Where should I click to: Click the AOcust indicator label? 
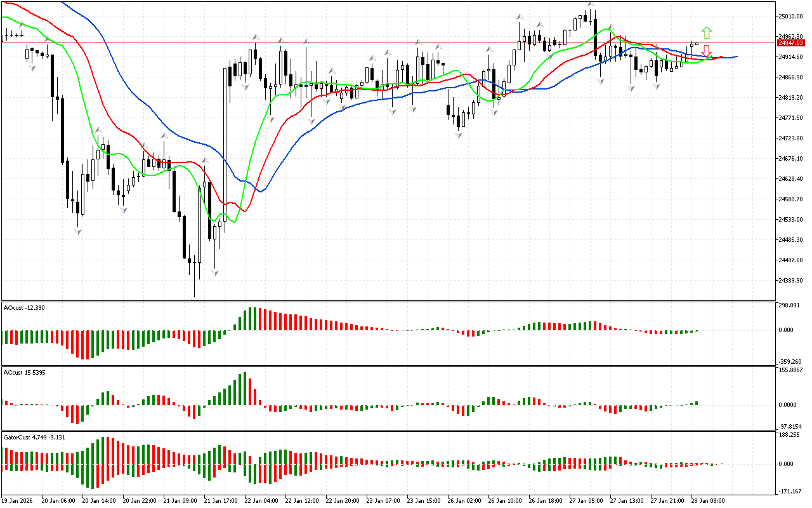point(24,308)
